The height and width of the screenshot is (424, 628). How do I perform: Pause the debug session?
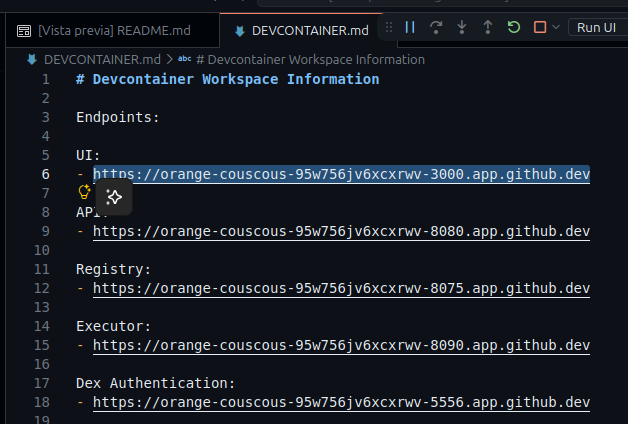(x=410, y=27)
